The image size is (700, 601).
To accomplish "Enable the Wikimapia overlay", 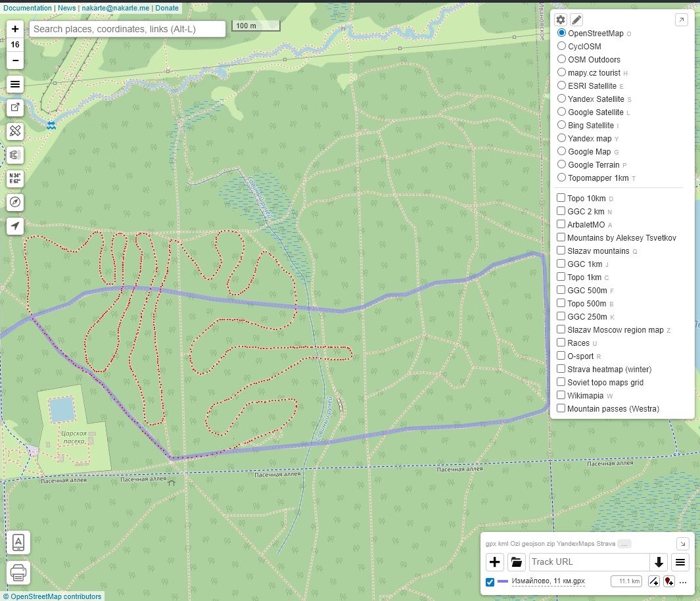I will click(x=561, y=395).
